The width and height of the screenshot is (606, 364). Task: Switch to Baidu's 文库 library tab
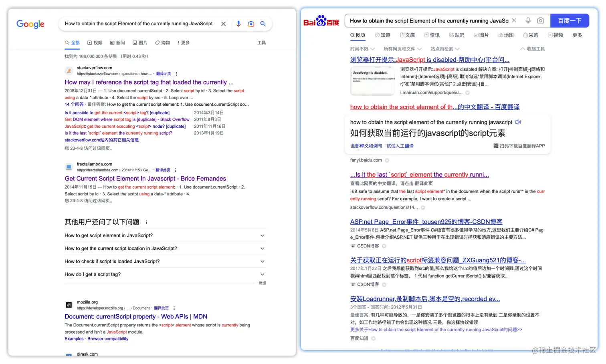click(407, 35)
